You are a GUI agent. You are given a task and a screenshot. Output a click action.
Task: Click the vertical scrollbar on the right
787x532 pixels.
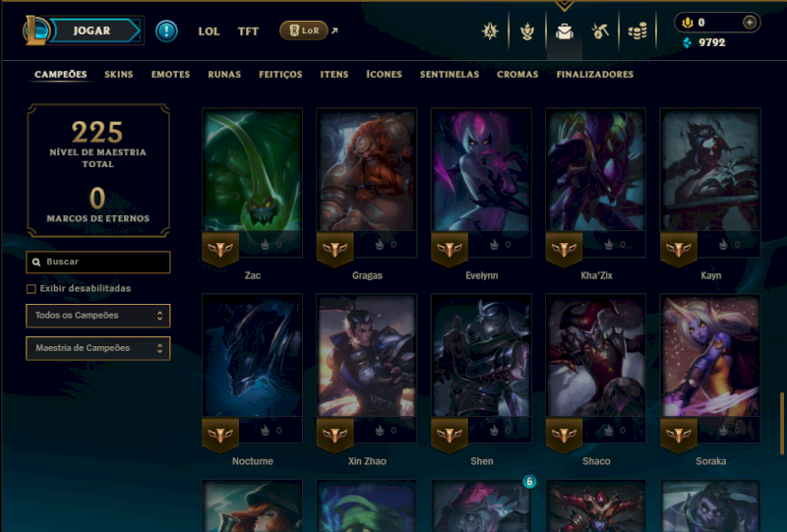tap(782, 424)
